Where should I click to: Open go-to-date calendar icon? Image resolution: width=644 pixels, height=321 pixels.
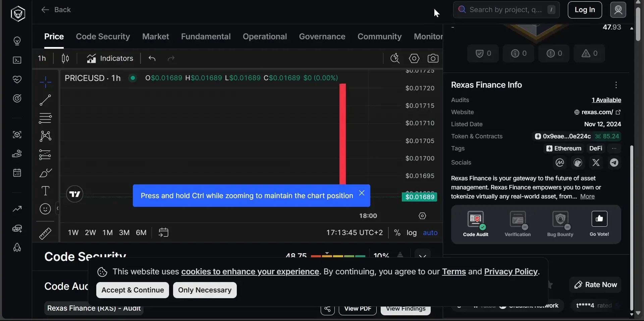163,232
